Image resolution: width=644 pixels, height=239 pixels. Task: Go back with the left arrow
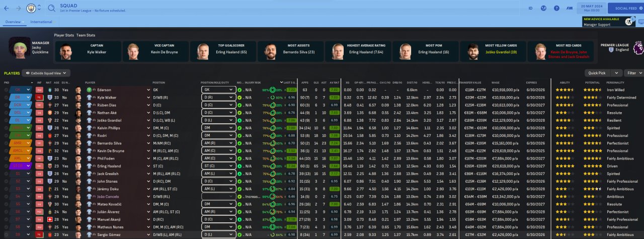(x=7, y=8)
